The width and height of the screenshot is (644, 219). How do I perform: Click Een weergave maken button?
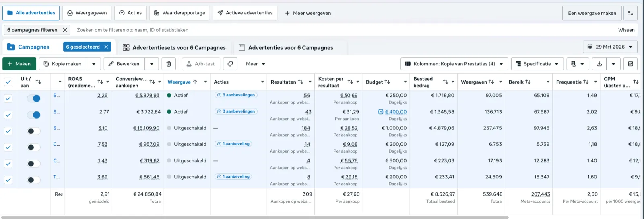click(x=592, y=13)
